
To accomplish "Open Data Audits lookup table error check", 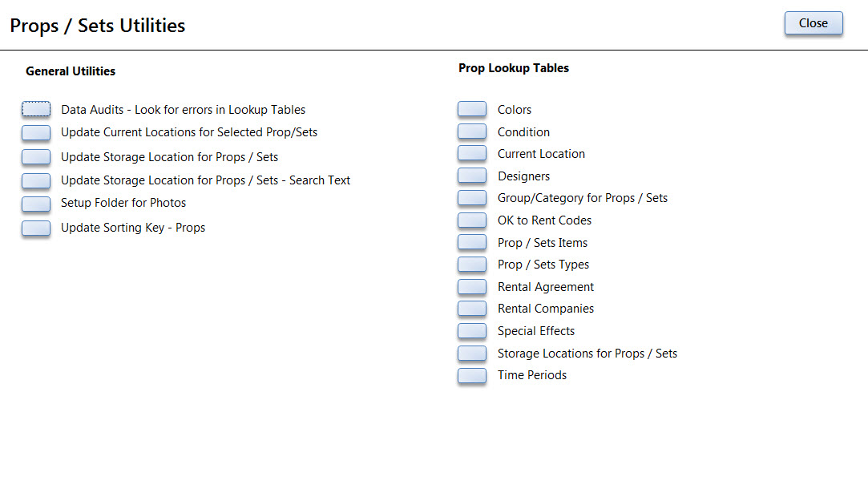I will point(36,109).
